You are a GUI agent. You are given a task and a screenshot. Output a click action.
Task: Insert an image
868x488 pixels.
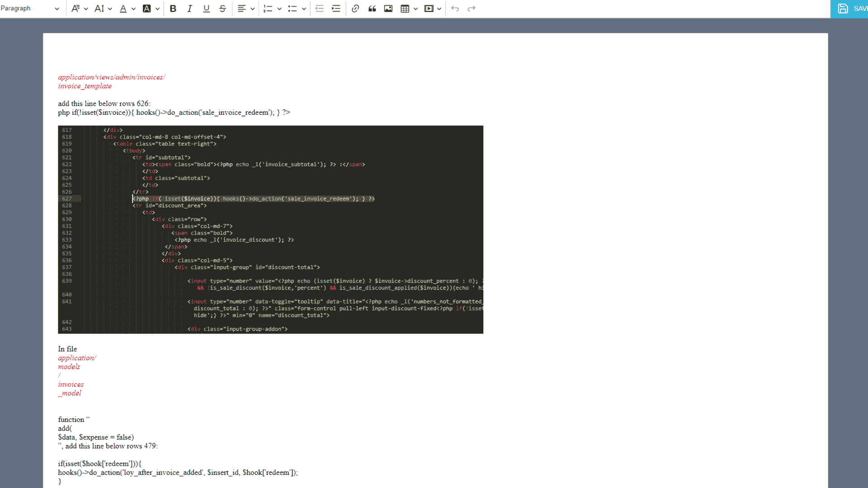point(388,9)
